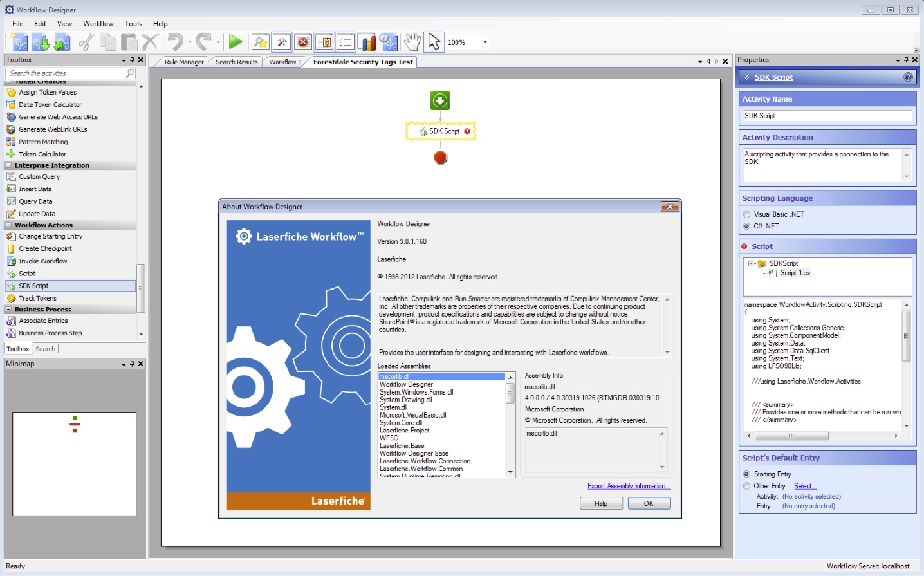
Task: Click Export Assembly Information link
Action: point(629,486)
